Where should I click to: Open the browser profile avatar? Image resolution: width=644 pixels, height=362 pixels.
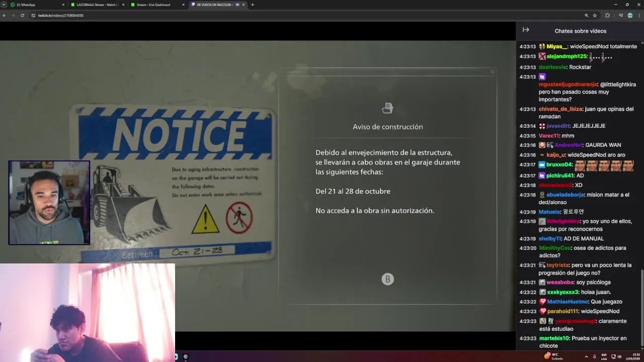click(x=630, y=16)
